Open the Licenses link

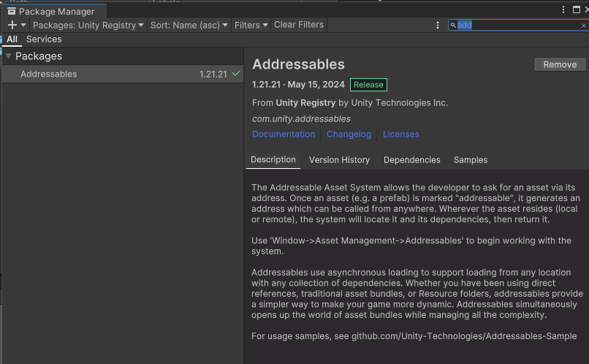click(400, 134)
